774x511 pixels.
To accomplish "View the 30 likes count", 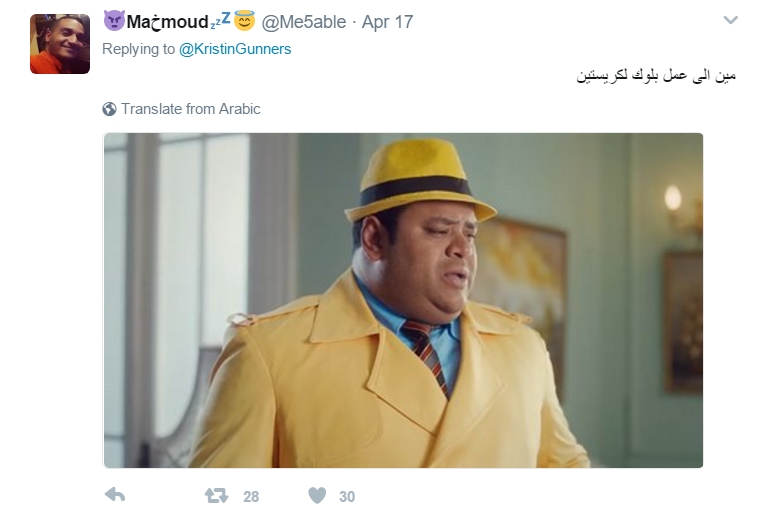I will pyautogui.click(x=347, y=496).
